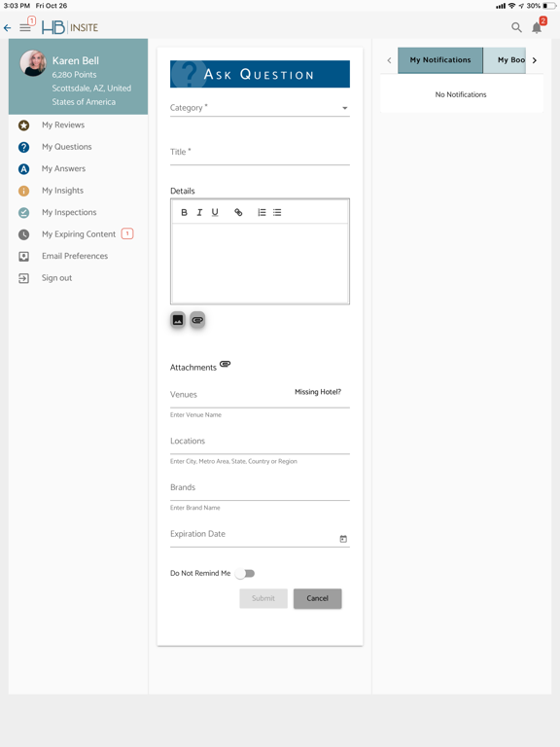Open My Inspections
The image size is (560, 747).
[x=69, y=212]
